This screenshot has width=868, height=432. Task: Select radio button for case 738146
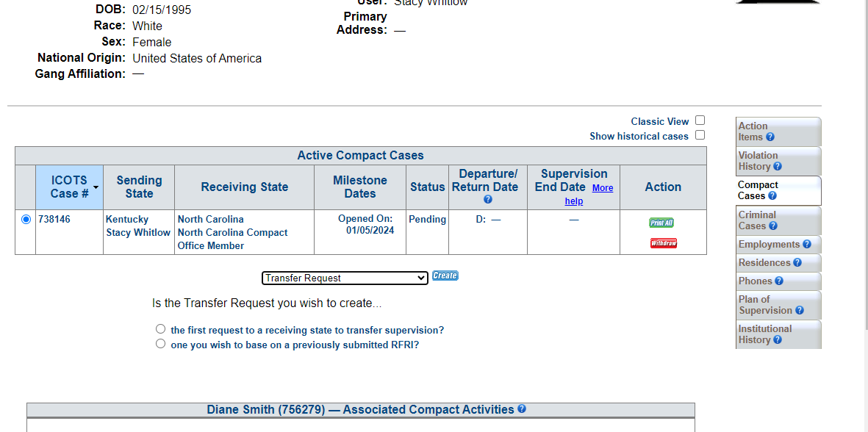pyautogui.click(x=26, y=220)
